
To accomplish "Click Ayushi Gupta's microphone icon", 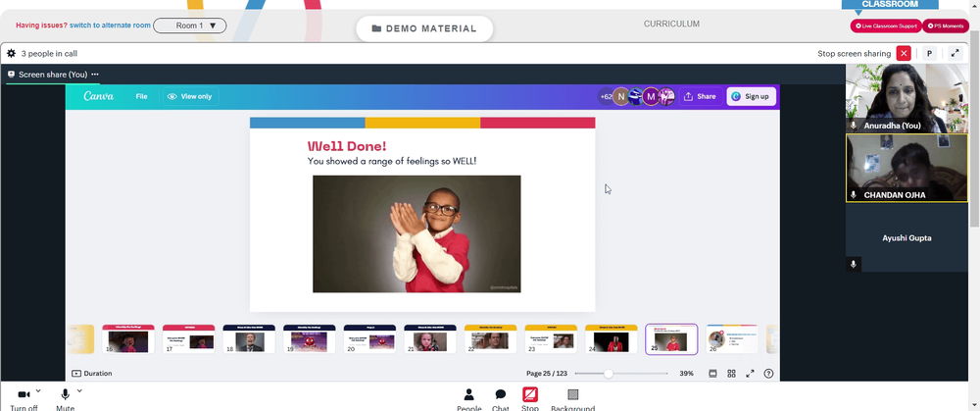I will click(x=854, y=265).
